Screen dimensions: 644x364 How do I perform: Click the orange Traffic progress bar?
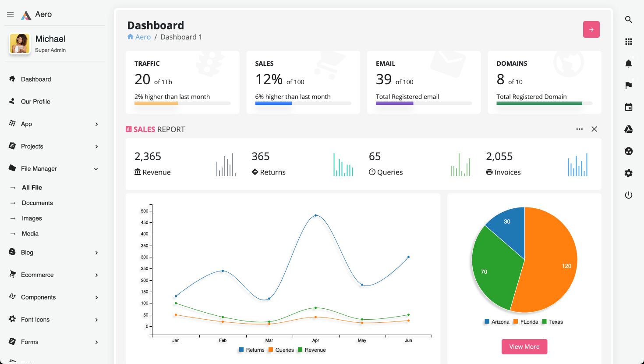(156, 103)
